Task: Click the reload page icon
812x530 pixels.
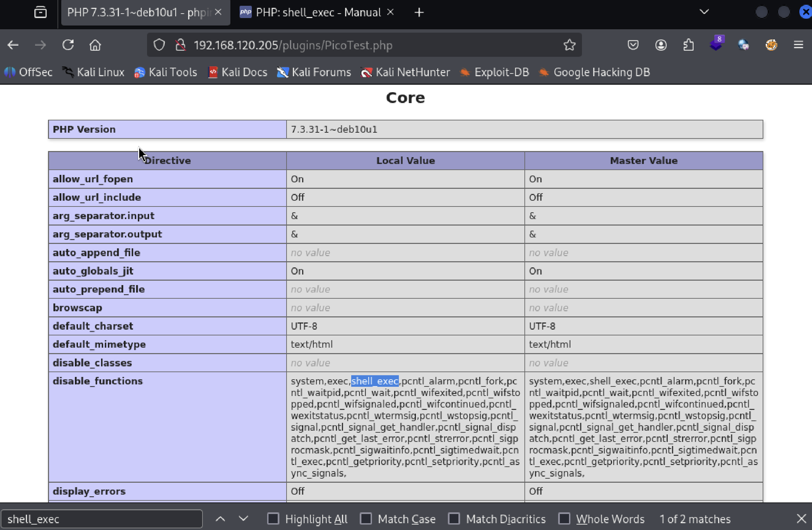Action: 68,45
